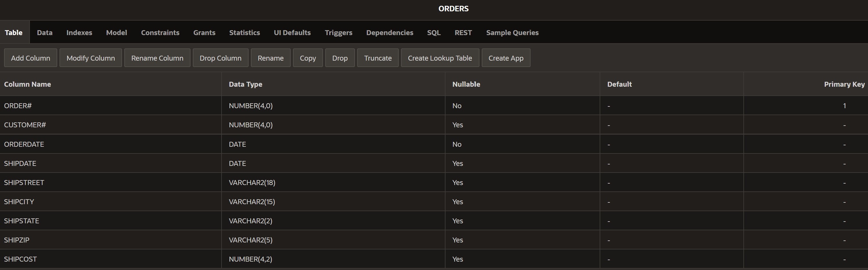Viewport: 868px width, 270px height.
Task: Switch to the Data tab
Action: (x=44, y=32)
